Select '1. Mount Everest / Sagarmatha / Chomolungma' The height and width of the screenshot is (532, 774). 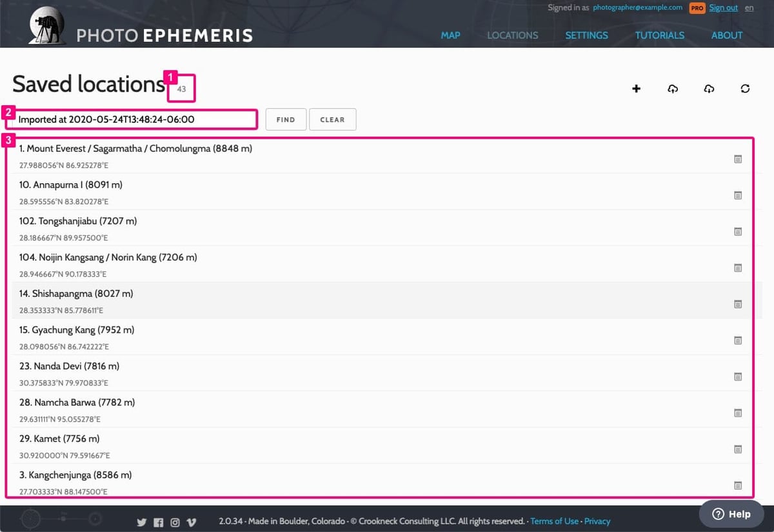pyautogui.click(x=135, y=148)
